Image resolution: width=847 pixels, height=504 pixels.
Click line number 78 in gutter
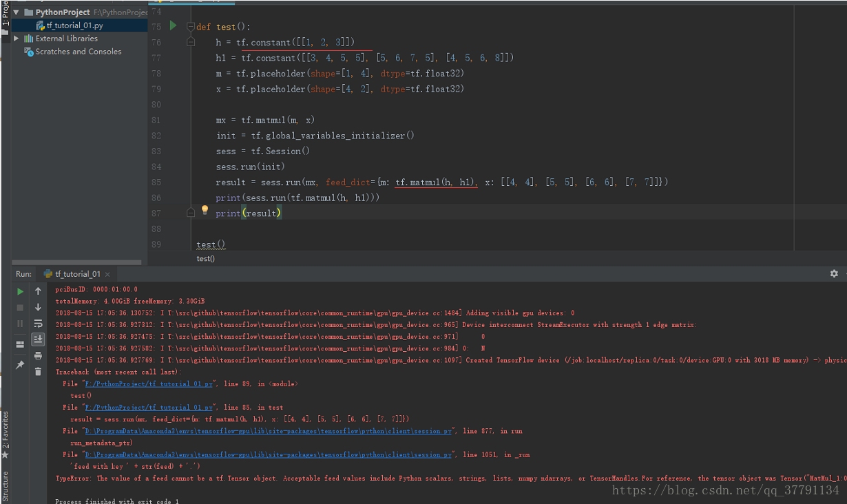(156, 73)
